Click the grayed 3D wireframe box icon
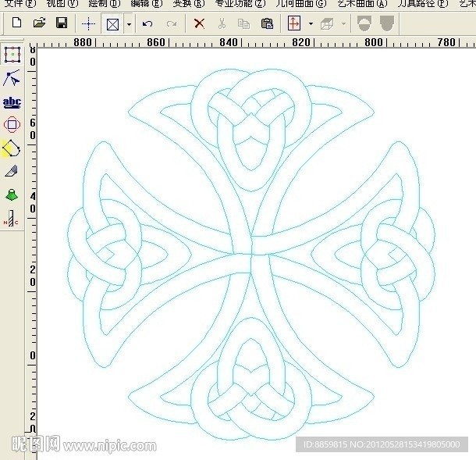 tap(327, 23)
